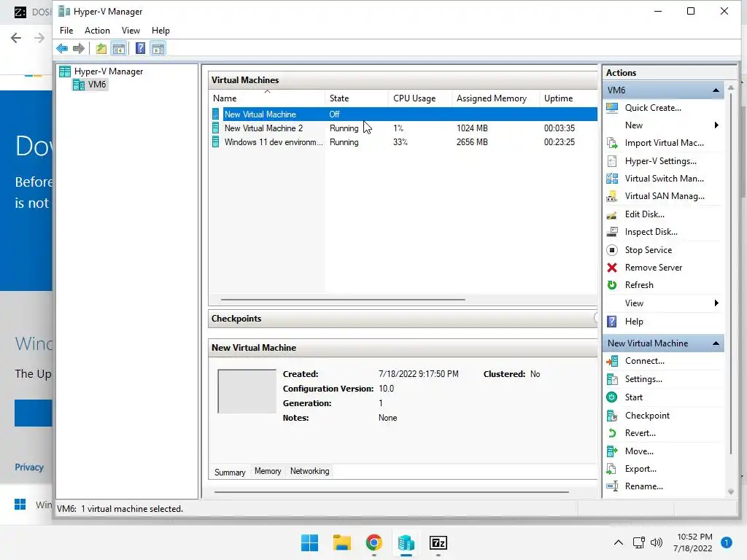Click the Help toolbar icon
The height and width of the screenshot is (560, 747).
pos(141,48)
